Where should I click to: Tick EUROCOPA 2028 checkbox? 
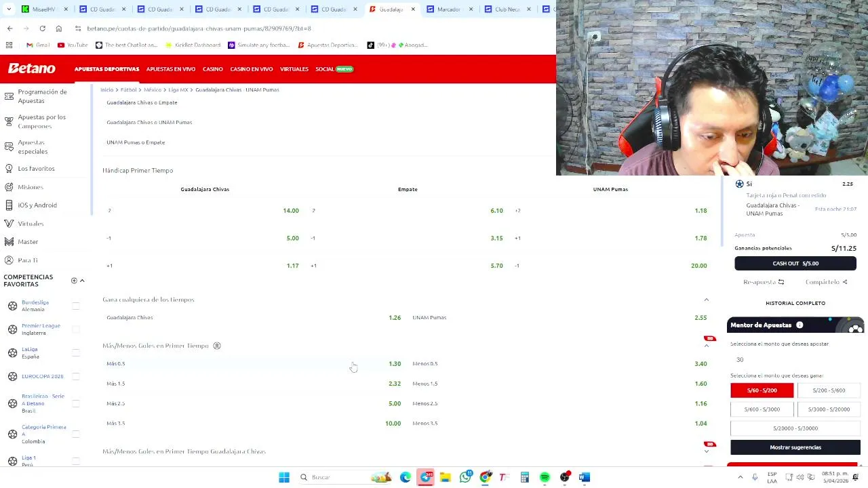click(x=76, y=376)
